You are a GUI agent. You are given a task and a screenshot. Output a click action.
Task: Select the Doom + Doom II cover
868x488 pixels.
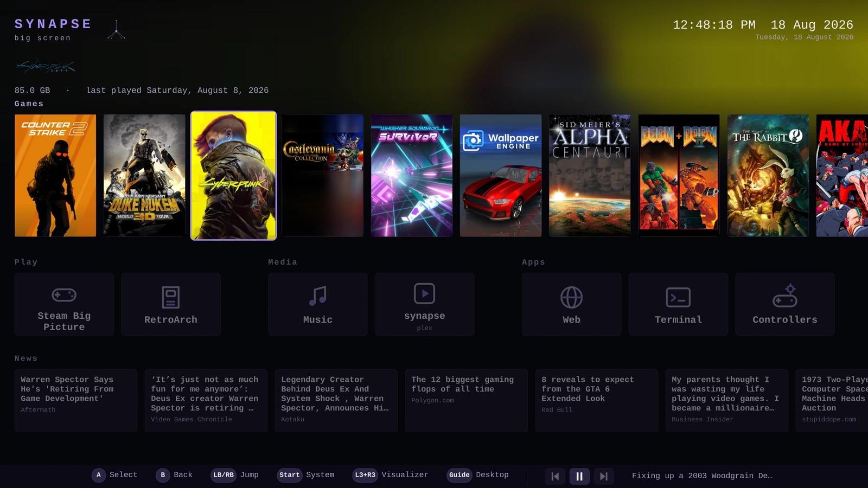click(679, 176)
